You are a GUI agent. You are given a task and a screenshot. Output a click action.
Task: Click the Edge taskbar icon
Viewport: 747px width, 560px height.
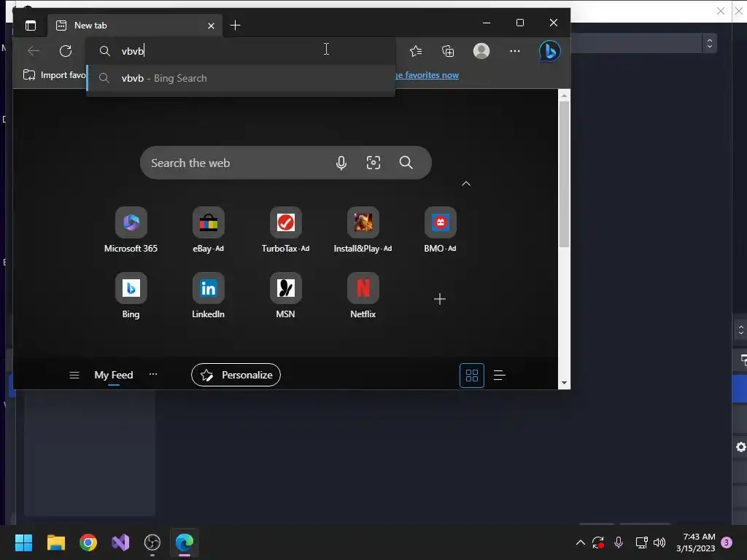pos(185,542)
